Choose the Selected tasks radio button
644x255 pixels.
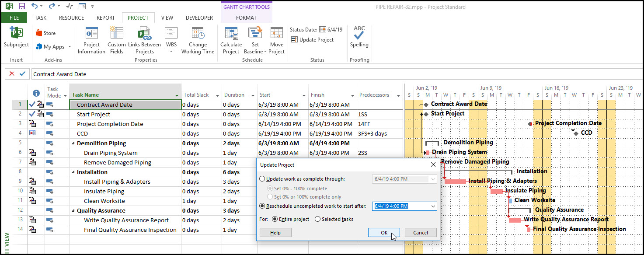click(x=318, y=219)
